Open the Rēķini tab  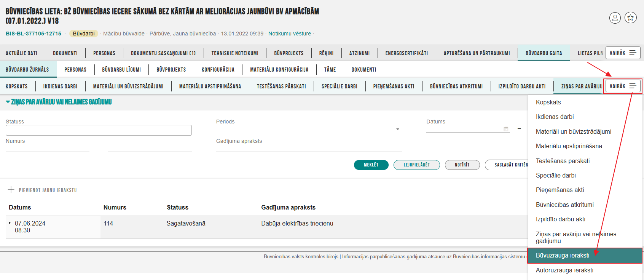pyautogui.click(x=326, y=53)
